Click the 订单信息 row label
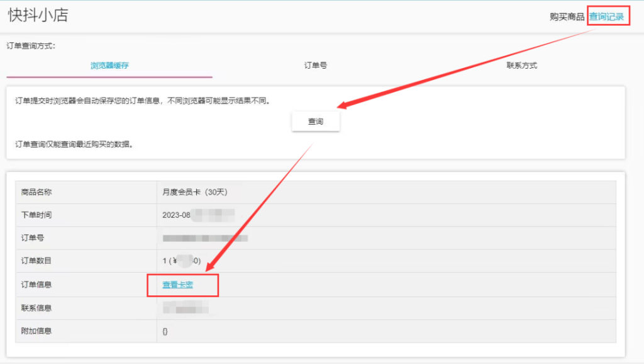The width and height of the screenshot is (644, 364). 36,285
